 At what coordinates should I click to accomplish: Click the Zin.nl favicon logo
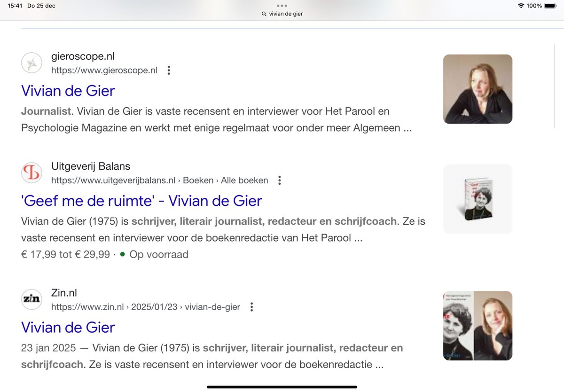point(32,299)
